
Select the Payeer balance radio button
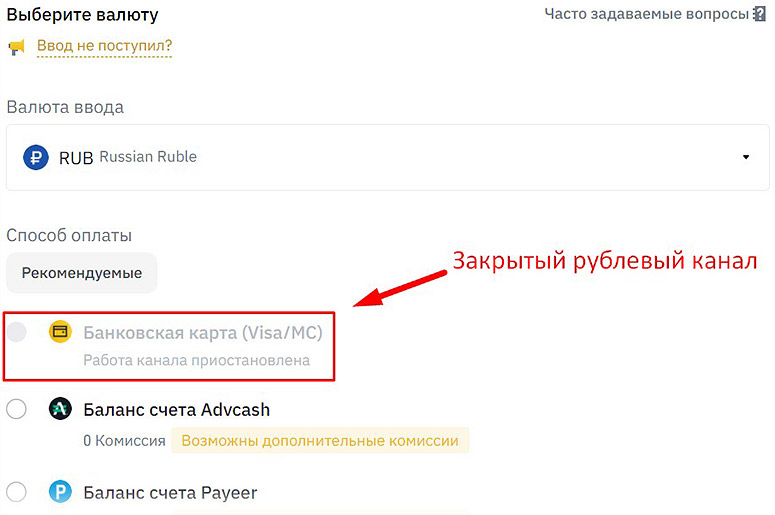tap(17, 492)
